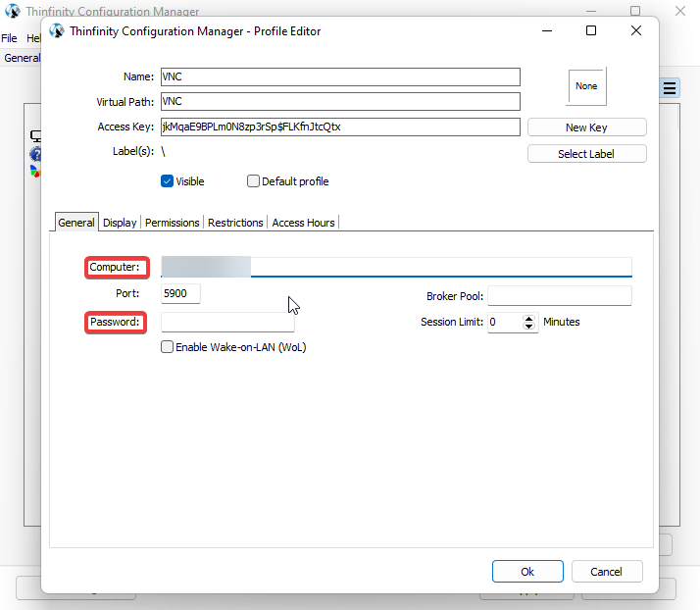The height and width of the screenshot is (610, 700).
Task: Generate a New Key
Action: (x=586, y=127)
